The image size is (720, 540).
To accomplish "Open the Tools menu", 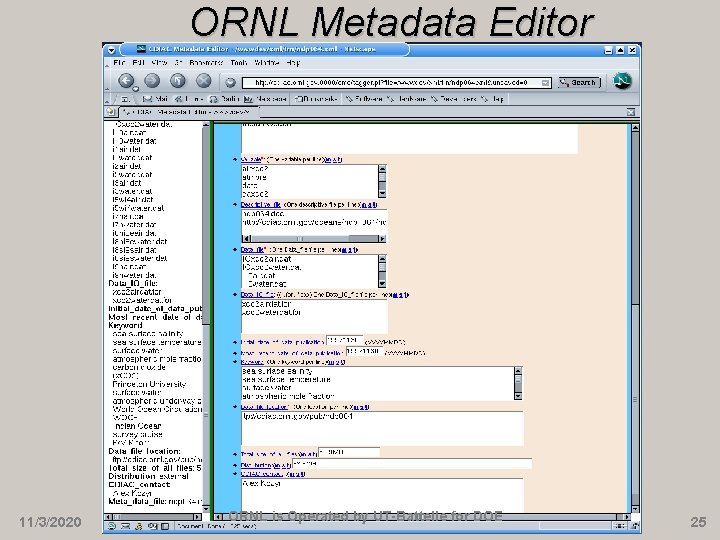I will tap(239, 62).
